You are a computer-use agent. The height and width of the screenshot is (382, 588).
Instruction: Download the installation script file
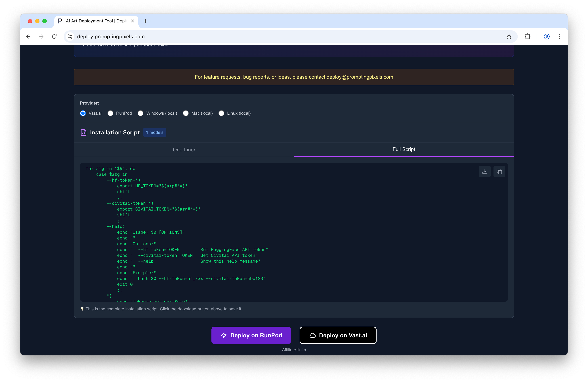(484, 171)
